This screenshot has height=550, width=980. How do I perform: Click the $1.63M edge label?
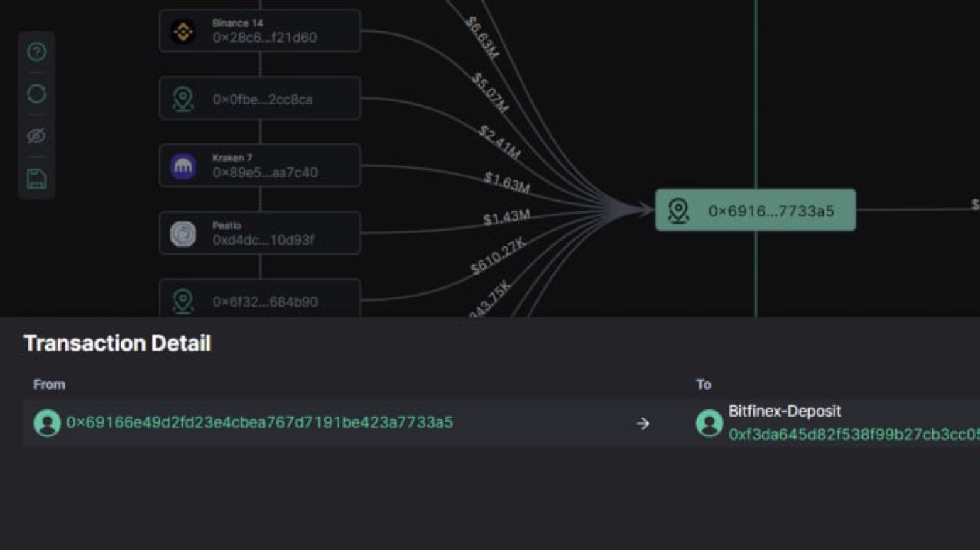pos(507,182)
